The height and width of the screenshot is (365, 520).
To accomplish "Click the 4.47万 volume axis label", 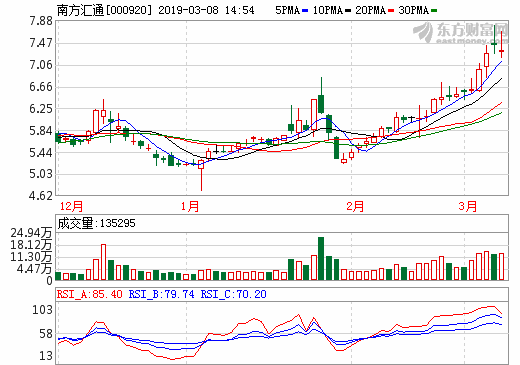I will [x=35, y=269].
